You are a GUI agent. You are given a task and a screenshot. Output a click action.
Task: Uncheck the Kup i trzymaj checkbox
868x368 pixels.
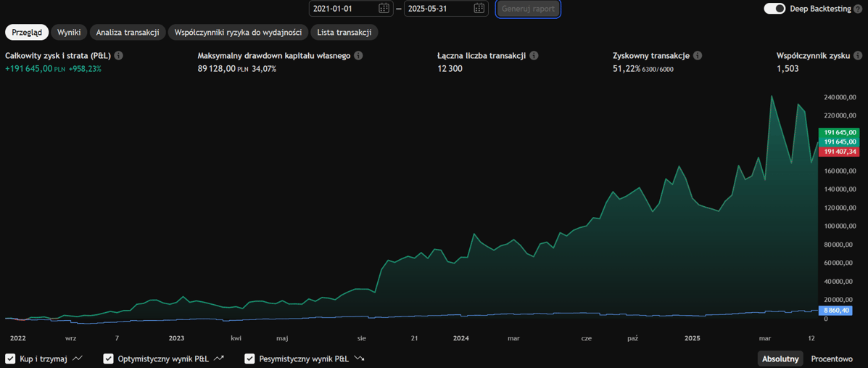(10, 359)
